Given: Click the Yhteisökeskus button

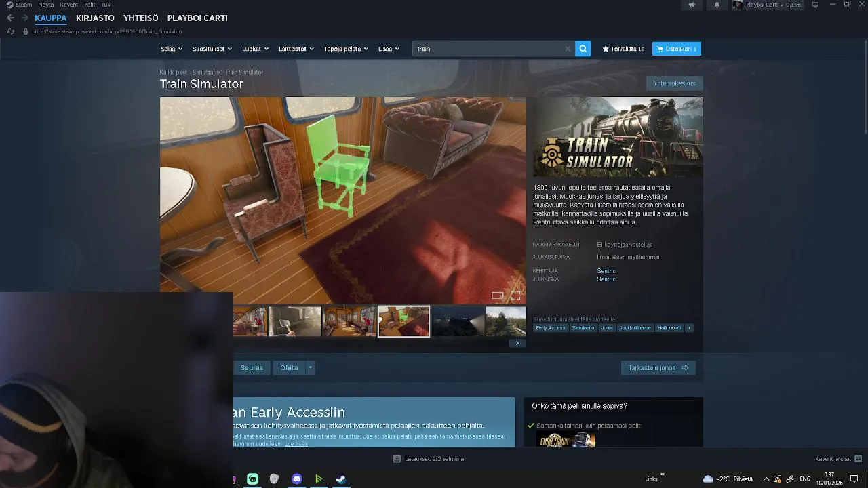Looking at the screenshot, I should (674, 83).
